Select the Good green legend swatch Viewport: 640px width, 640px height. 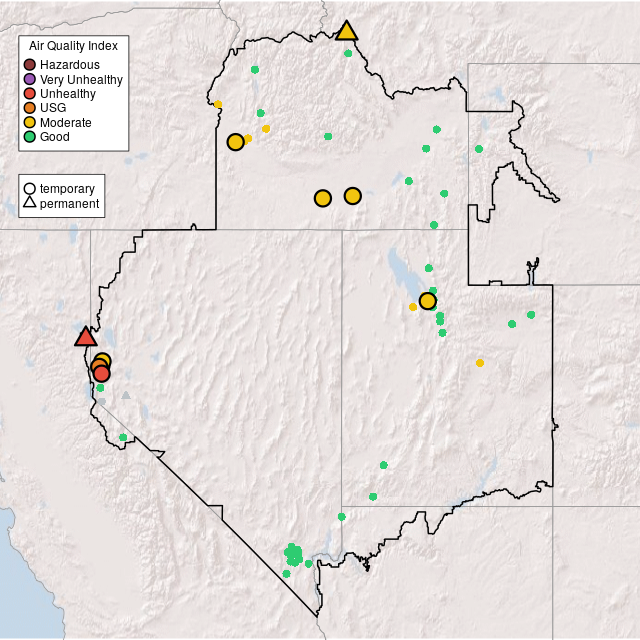coord(30,136)
